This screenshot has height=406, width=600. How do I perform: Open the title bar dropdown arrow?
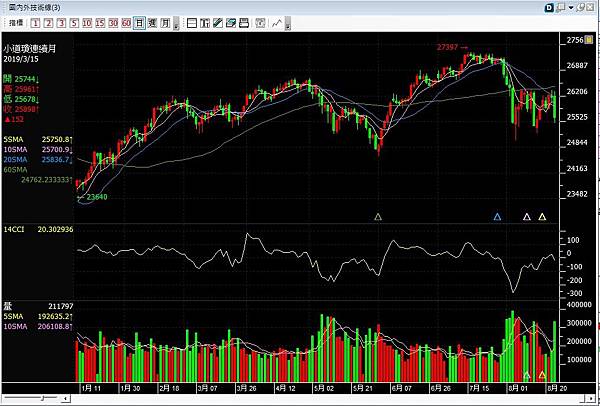[x=571, y=8]
